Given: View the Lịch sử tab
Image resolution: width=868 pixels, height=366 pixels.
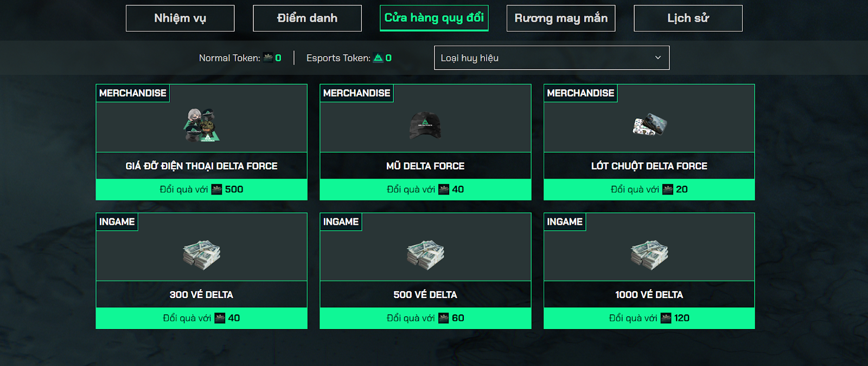Looking at the screenshot, I should (x=688, y=18).
